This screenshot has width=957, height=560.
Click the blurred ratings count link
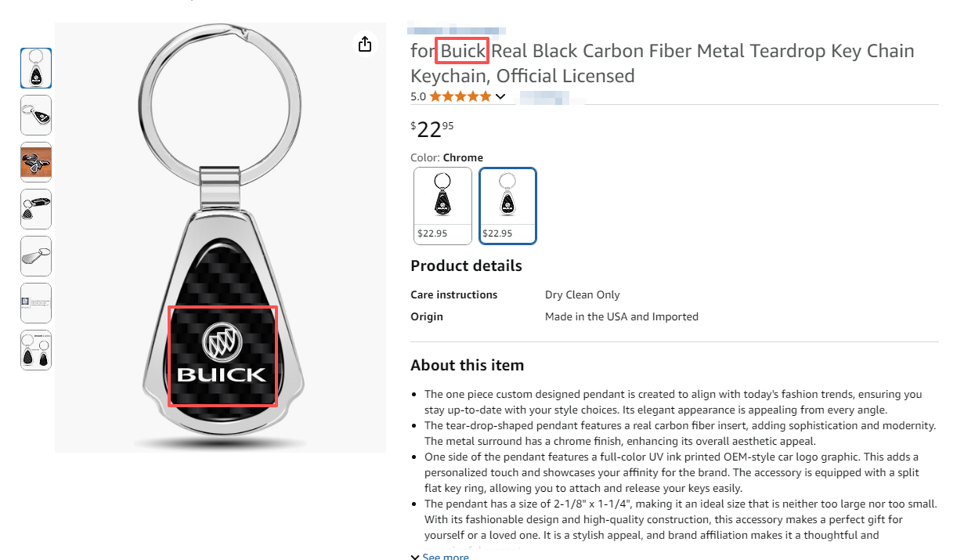pos(543,97)
